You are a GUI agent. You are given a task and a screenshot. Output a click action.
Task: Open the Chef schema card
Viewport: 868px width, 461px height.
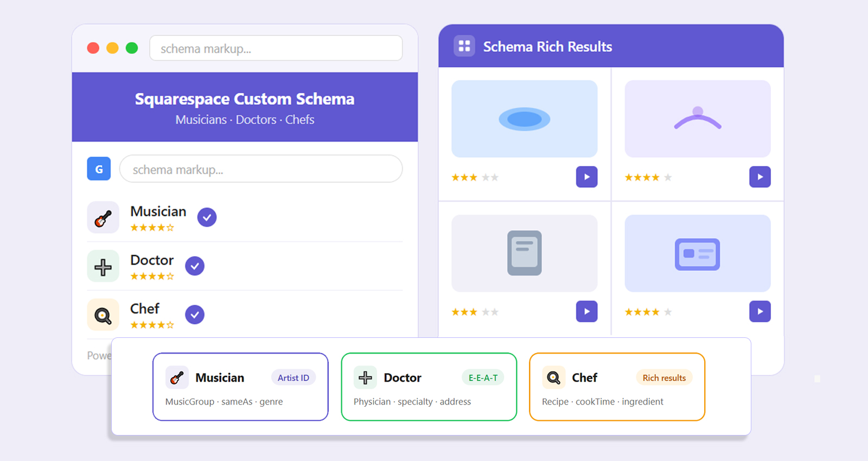coord(617,387)
